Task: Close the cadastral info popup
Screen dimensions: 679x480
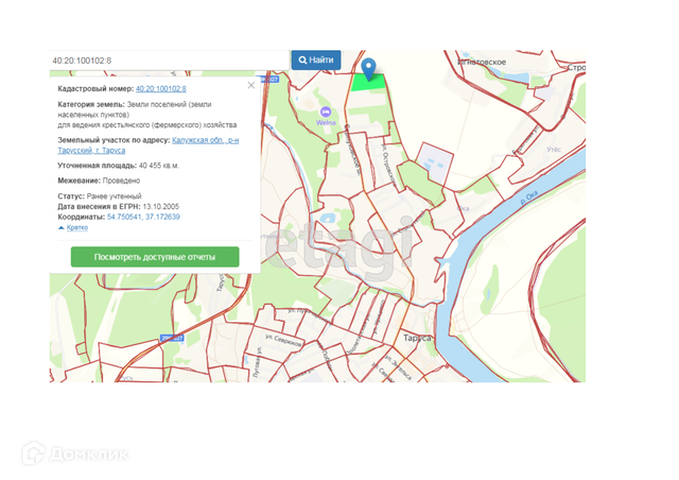Action: point(251,85)
